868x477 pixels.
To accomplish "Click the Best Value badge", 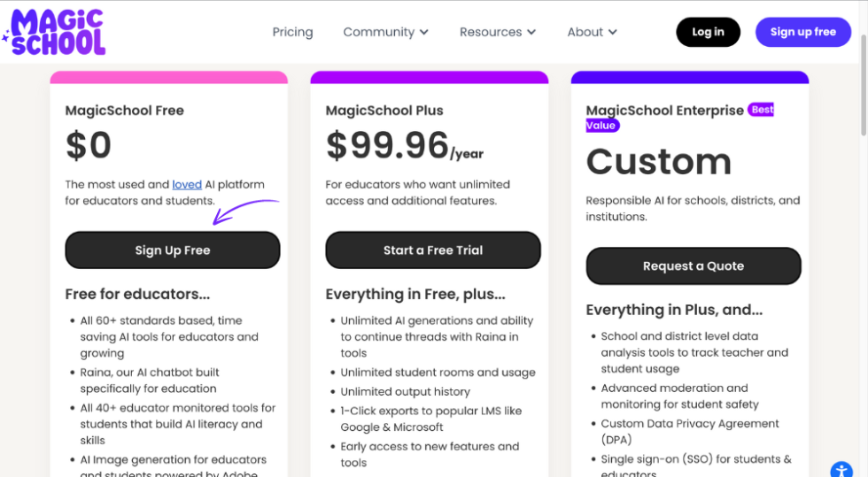I will click(761, 110).
